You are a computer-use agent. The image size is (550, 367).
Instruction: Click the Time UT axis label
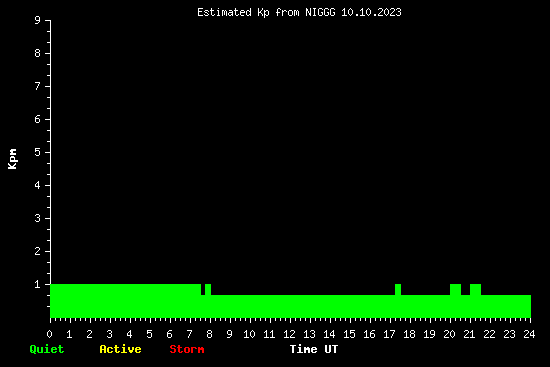pos(314,349)
